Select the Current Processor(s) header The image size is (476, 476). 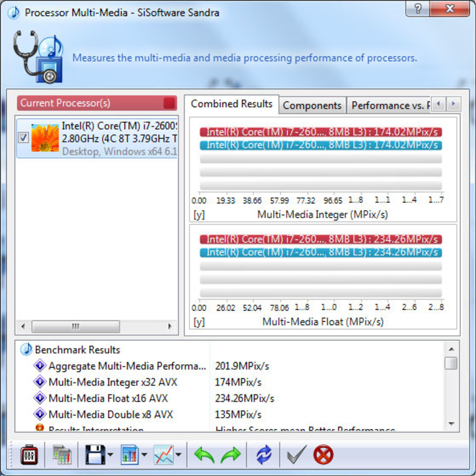tap(97, 103)
